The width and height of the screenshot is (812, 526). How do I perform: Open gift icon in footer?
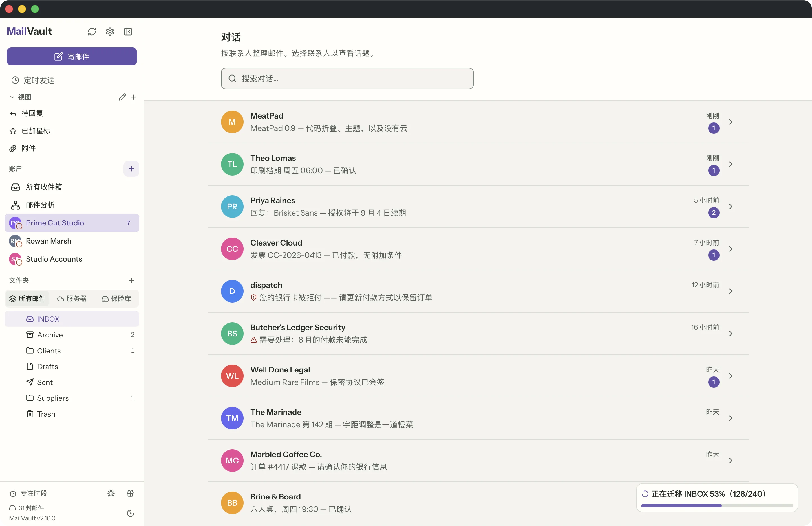[130, 493]
